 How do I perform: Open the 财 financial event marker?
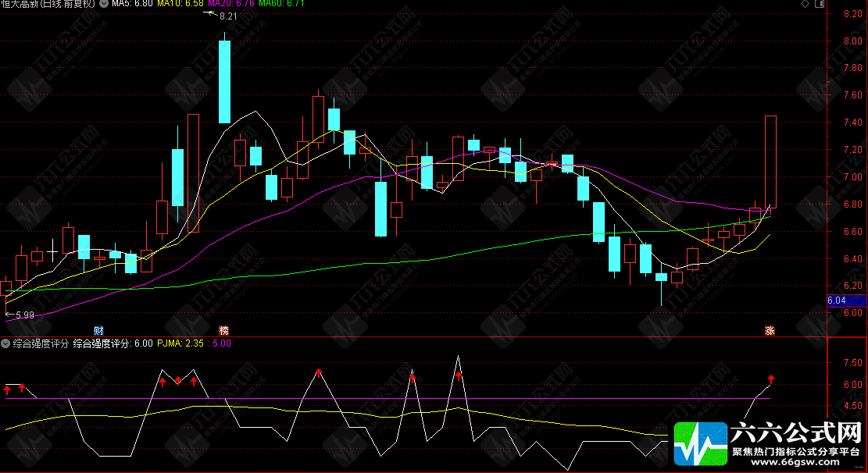(x=98, y=331)
